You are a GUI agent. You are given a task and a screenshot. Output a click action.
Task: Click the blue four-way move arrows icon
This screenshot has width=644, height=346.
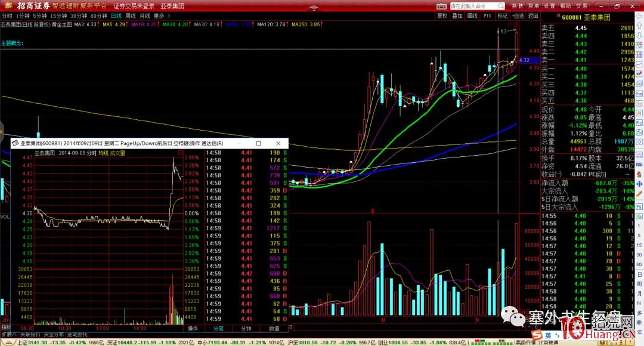[639, 184]
